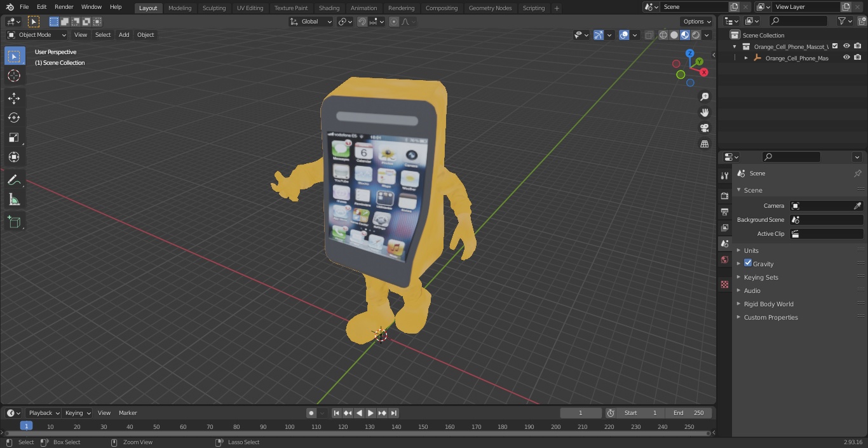Viewport: 868px width, 448px height.
Task: Activate the Select Box tool
Action: 14,56
